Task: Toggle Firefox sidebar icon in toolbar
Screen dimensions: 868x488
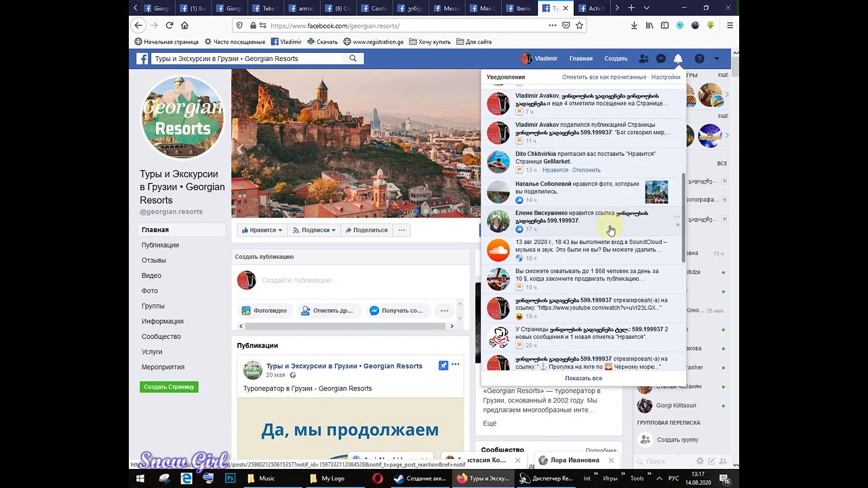Action: click(x=665, y=26)
